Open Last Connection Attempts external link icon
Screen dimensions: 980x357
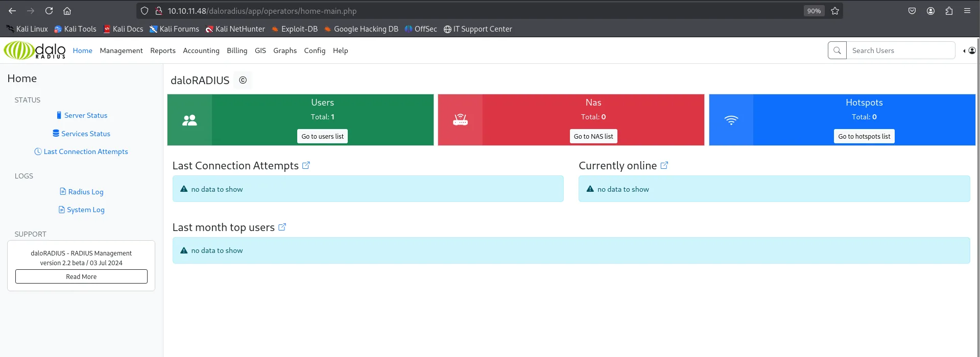tap(306, 165)
